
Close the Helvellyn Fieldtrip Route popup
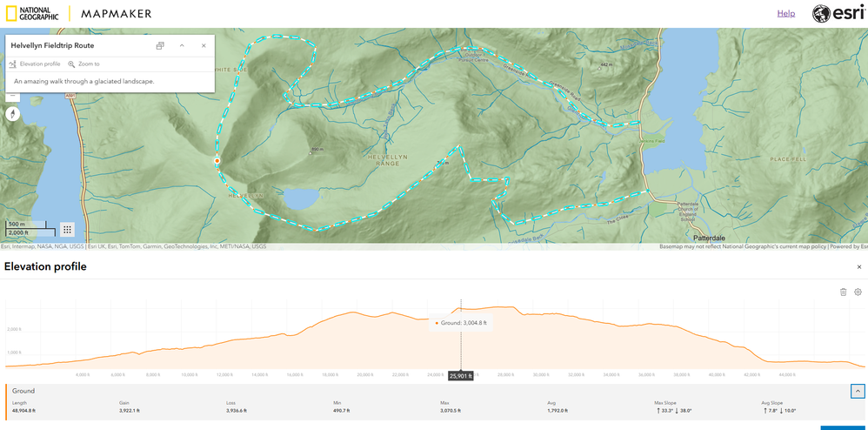click(204, 46)
